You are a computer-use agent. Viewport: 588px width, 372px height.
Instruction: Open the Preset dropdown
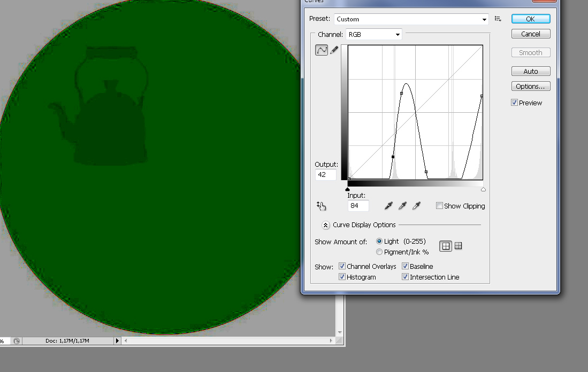click(411, 19)
